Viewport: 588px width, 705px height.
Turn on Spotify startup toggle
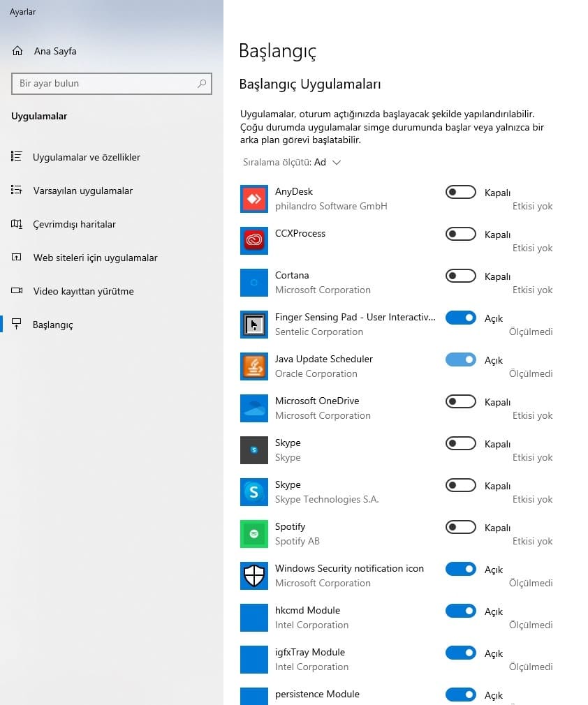(461, 527)
